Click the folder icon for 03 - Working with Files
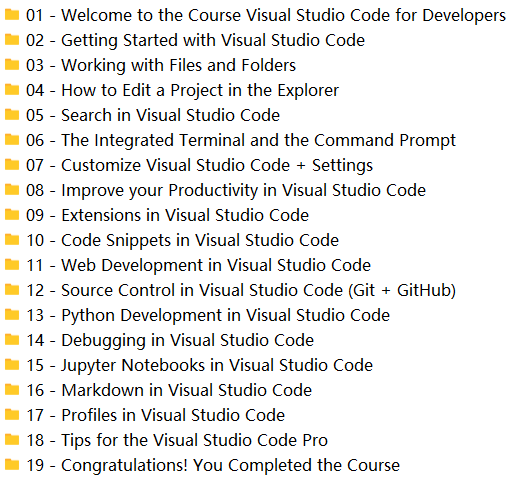Screen dimensions: 525x500 12,65
